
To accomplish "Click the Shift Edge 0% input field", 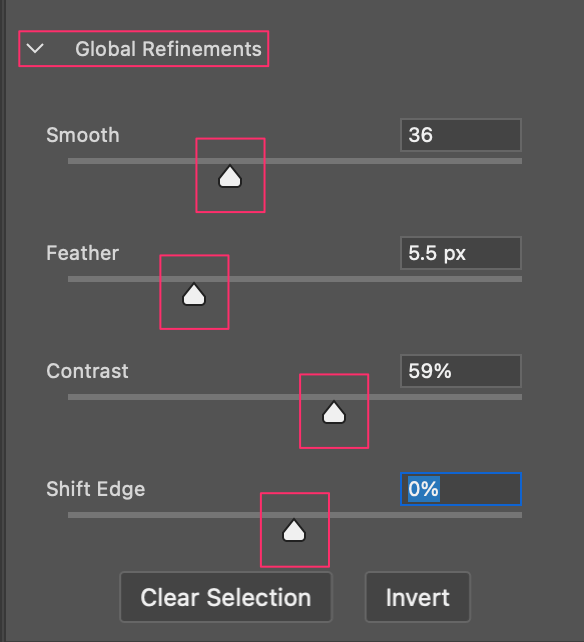I will (461, 489).
